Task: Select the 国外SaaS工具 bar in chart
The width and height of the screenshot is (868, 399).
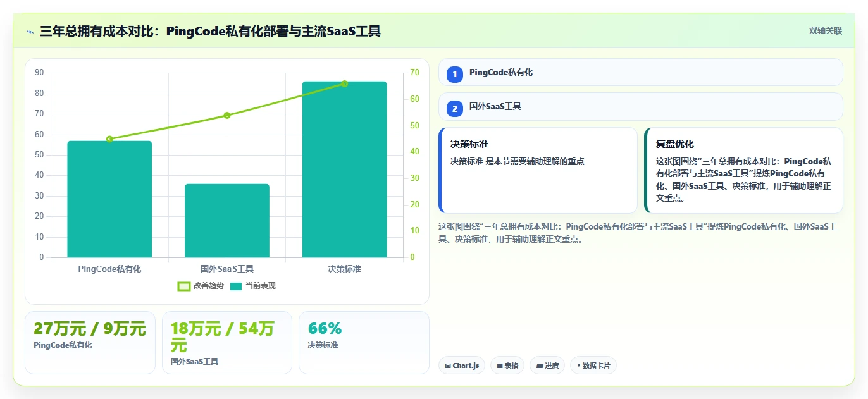Action: pos(227,221)
